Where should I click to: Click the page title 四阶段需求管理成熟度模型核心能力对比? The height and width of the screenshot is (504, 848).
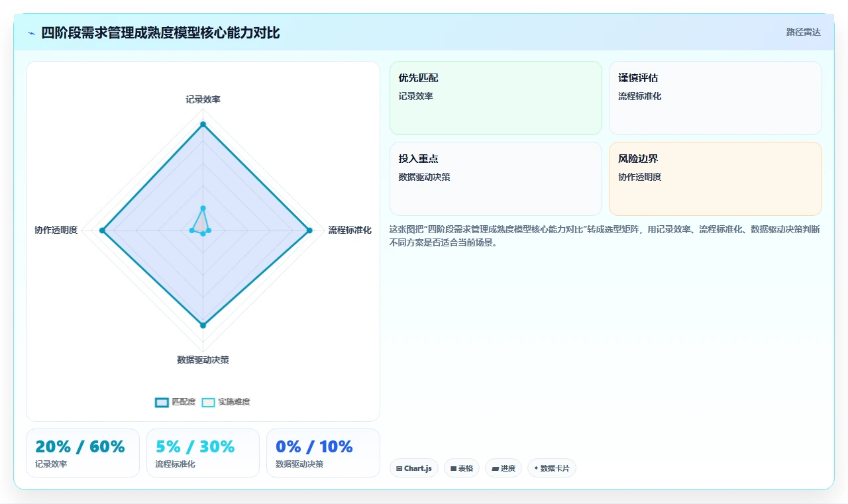coord(160,33)
